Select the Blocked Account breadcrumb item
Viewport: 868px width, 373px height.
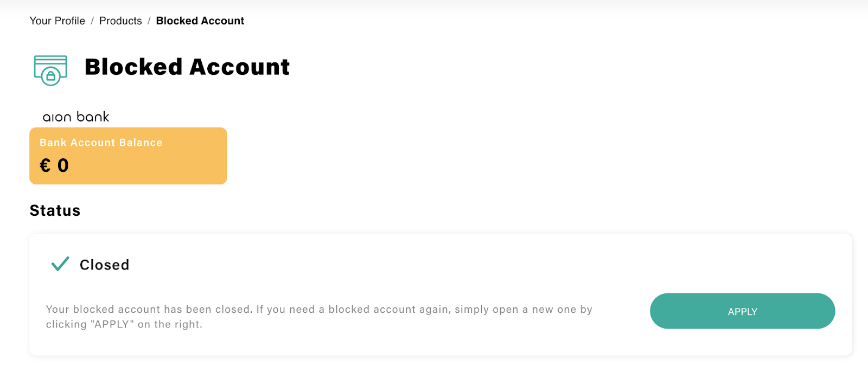point(200,21)
